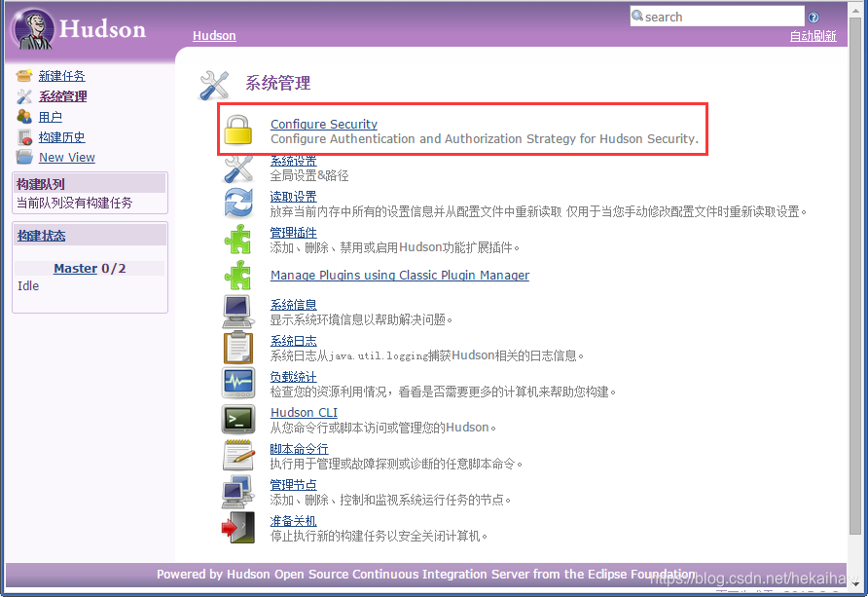Image resolution: width=868 pixels, height=597 pixels.
Task: Open the Configure Security link
Action: tap(324, 124)
